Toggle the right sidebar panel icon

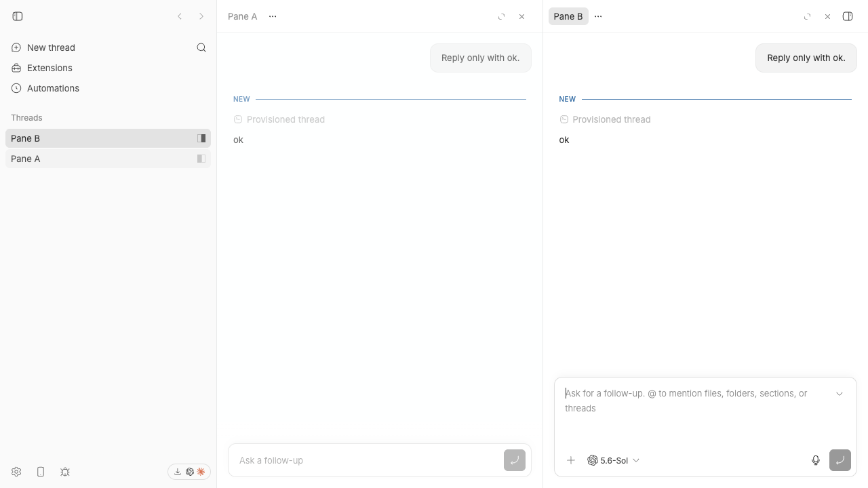[848, 16]
